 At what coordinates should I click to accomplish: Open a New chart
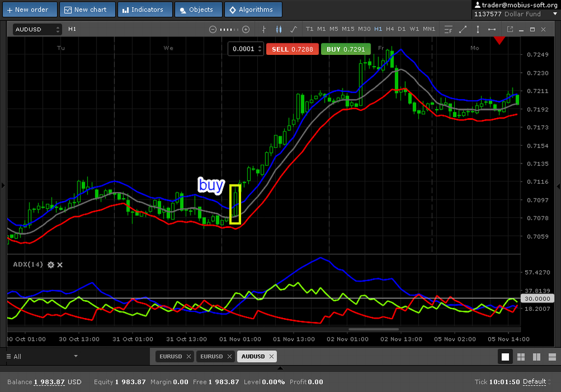87,10
